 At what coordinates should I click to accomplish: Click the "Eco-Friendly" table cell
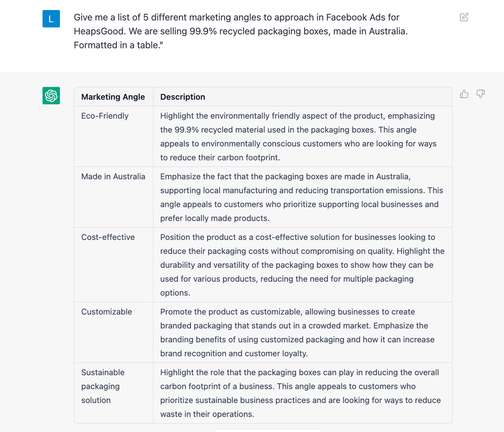114,136
